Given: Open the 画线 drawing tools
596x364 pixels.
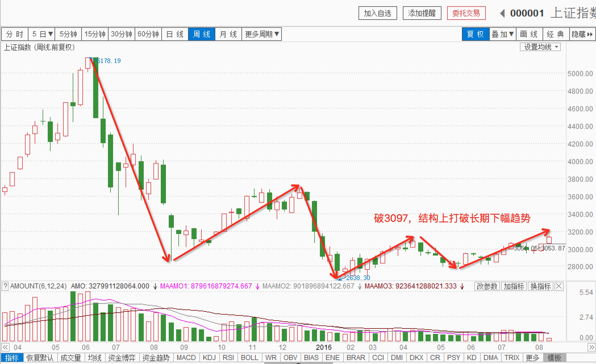Looking at the screenshot, I should (529, 34).
